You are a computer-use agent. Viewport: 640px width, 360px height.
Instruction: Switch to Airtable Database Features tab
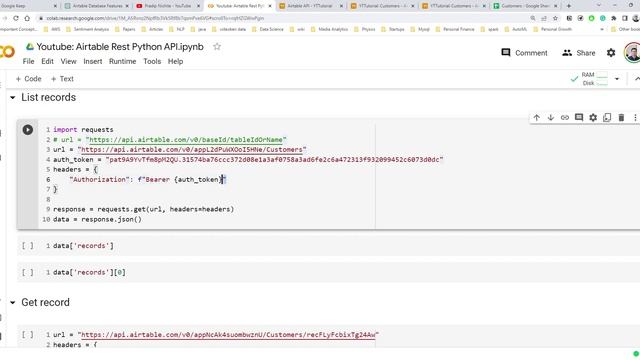(x=96, y=6)
